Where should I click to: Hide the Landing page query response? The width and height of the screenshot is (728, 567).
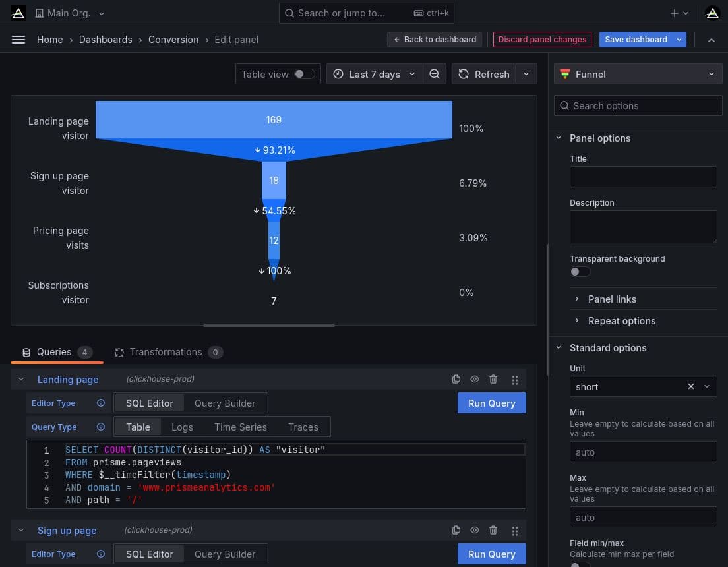coord(474,380)
